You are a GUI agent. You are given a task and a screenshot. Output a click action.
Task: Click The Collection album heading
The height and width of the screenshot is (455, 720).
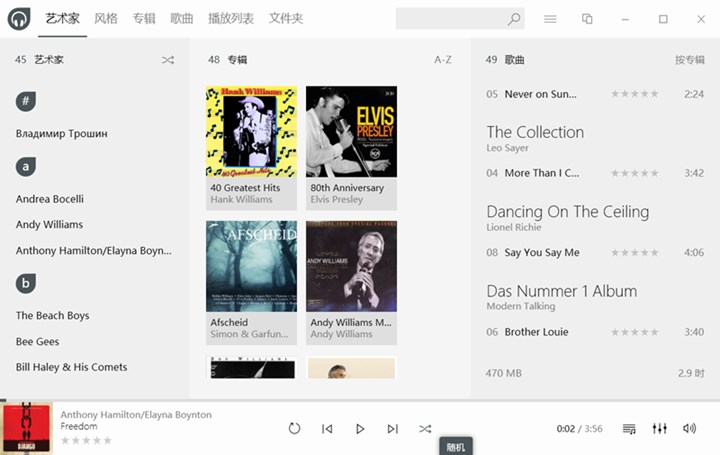[x=535, y=132]
